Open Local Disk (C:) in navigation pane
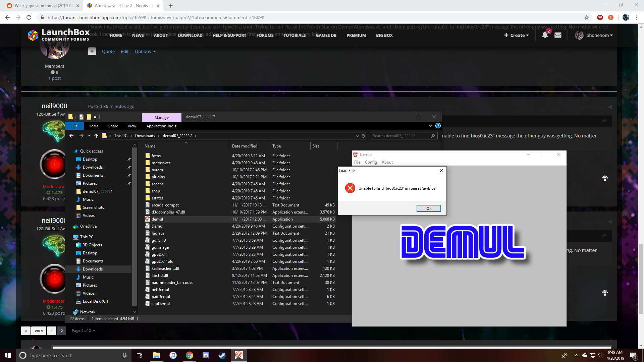Image resolution: width=644 pixels, height=362 pixels. [x=95, y=301]
